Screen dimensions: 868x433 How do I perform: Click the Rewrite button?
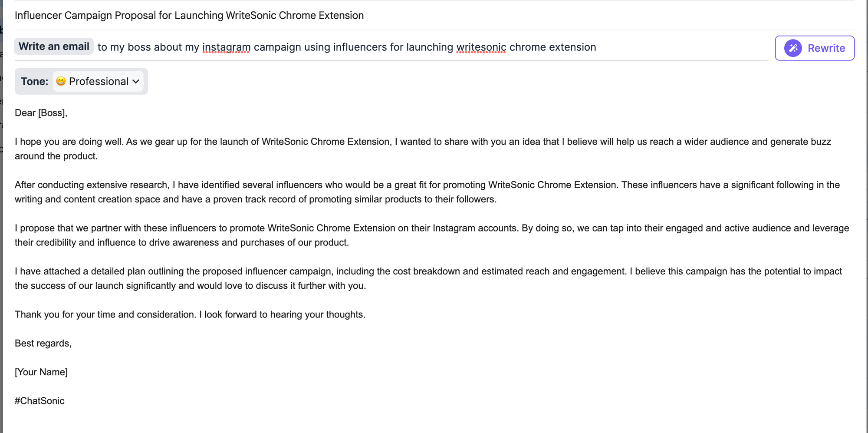coord(815,48)
